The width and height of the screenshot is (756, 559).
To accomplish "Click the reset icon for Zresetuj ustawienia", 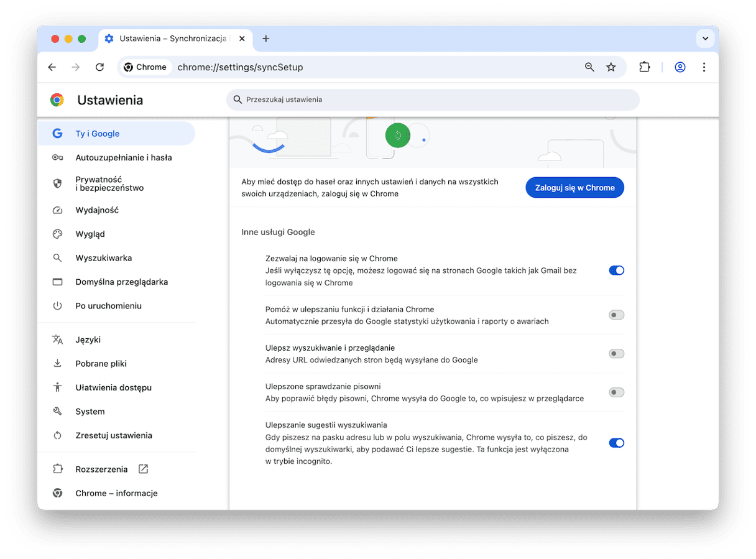I will (x=57, y=436).
